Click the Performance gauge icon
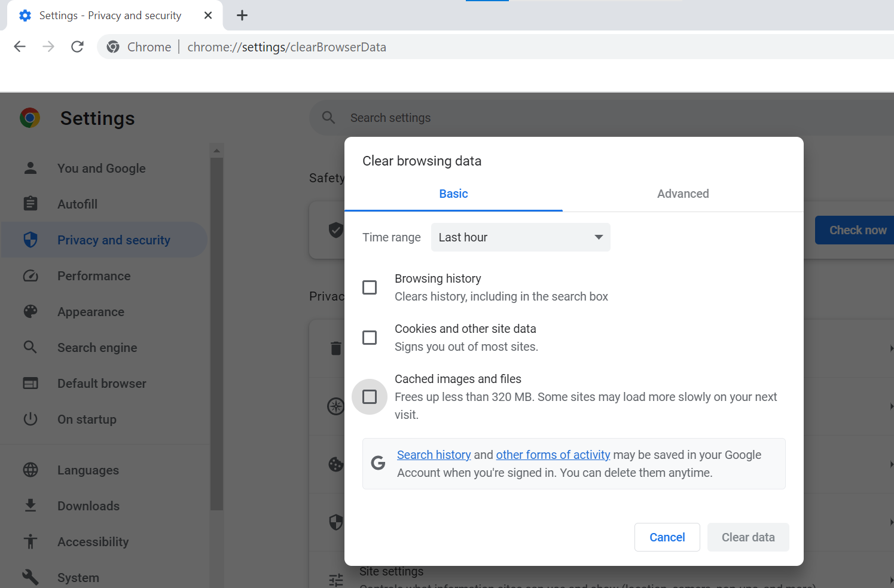This screenshot has width=894, height=588. click(x=30, y=276)
